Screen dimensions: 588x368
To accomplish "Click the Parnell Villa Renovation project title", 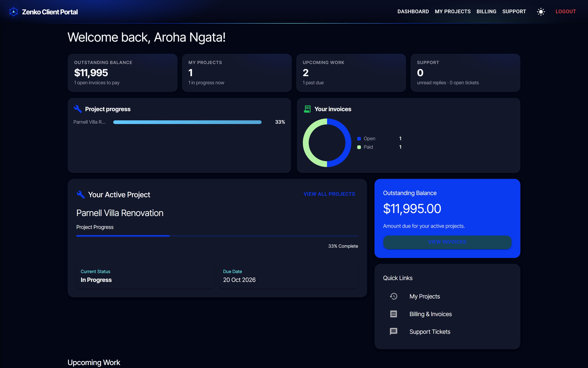I will click(120, 213).
